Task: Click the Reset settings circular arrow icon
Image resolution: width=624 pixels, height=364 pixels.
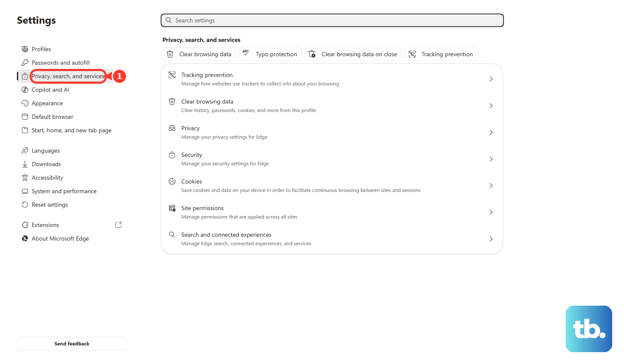Action: pos(25,205)
